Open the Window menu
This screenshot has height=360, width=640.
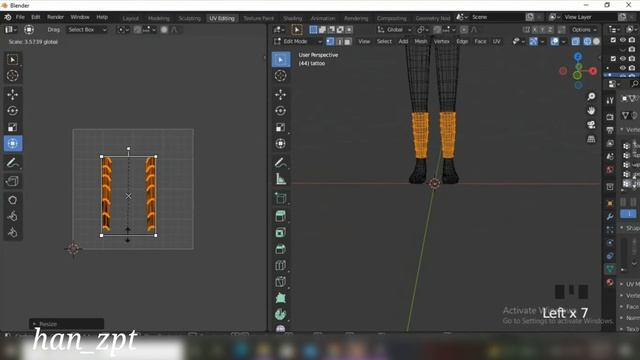(80, 17)
